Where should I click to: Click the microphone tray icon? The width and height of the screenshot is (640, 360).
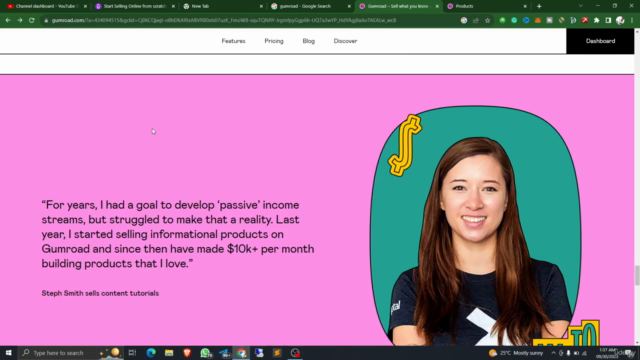569,353
